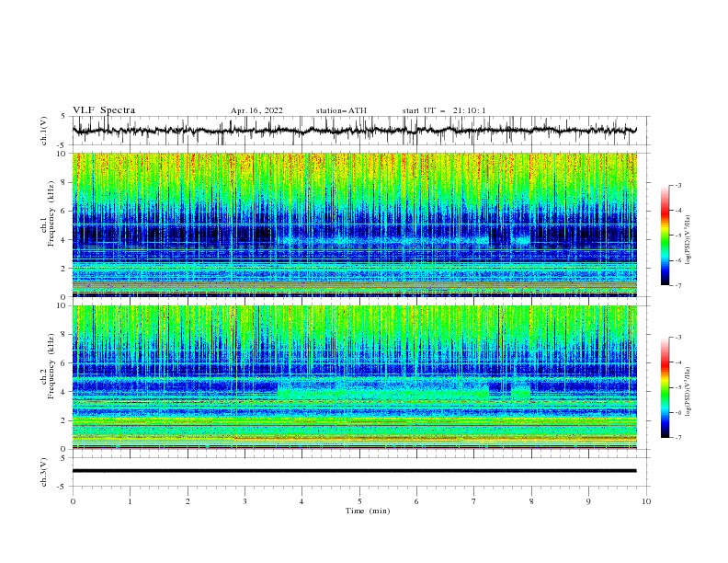Image resolution: width=728 pixels, height=563 pixels.
Task: Click time axis tick label '10'
Action: pos(646,501)
